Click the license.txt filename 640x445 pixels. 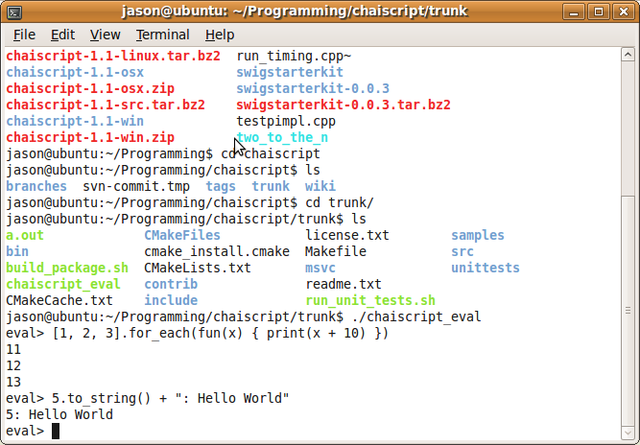click(347, 235)
